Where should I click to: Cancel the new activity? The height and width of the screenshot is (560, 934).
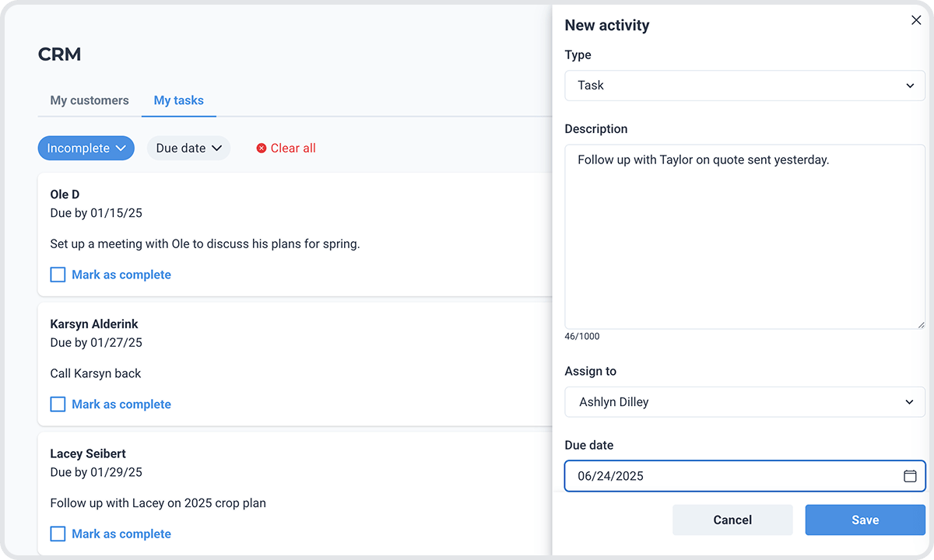(732, 520)
